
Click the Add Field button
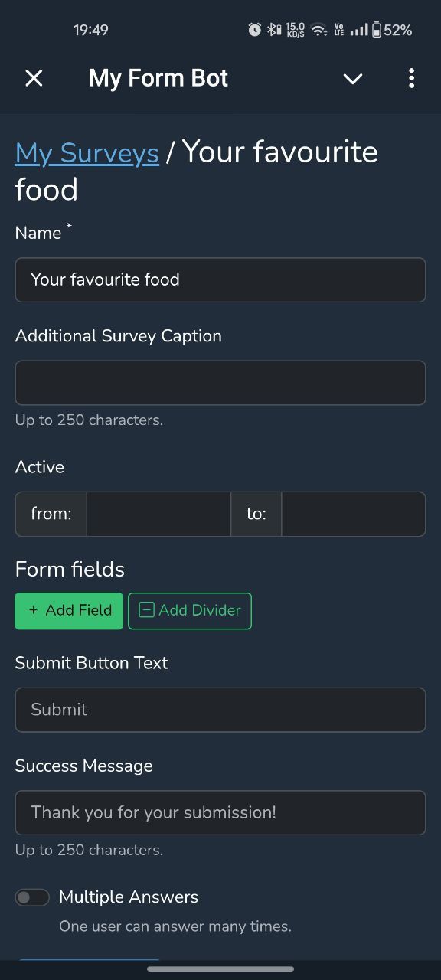[69, 610]
